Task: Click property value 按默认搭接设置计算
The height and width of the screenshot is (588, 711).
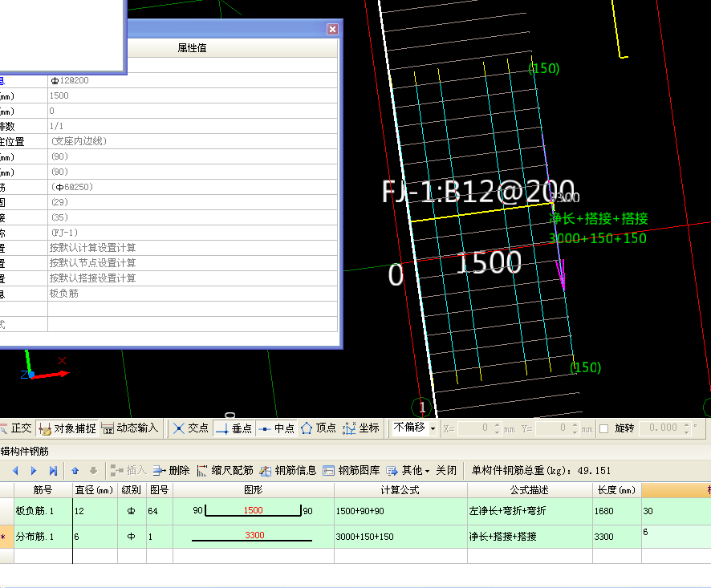Action: point(193,278)
